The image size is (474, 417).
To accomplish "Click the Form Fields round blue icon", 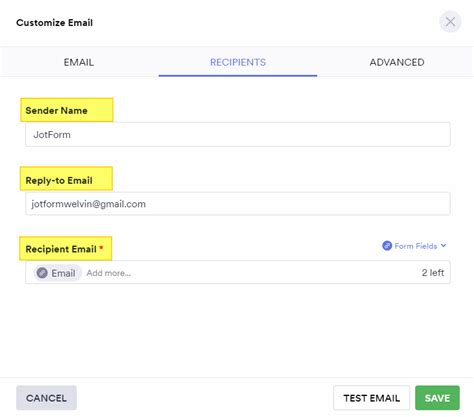I will [x=387, y=246].
